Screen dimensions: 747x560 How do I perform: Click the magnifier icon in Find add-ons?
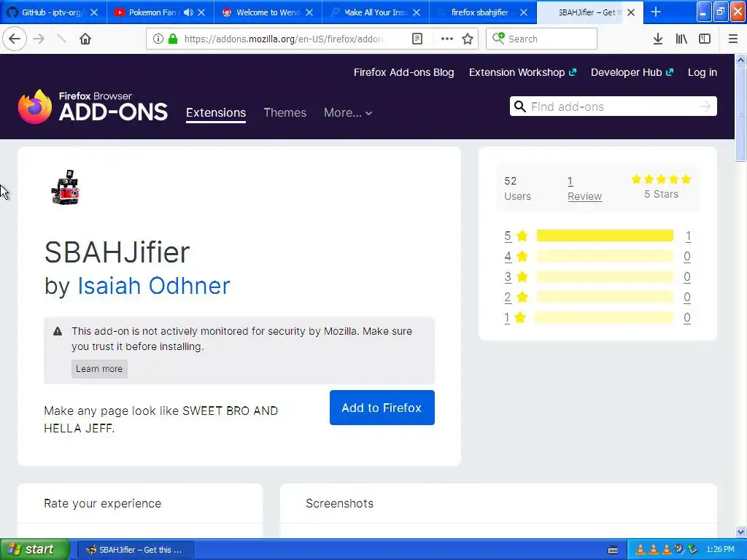point(520,106)
